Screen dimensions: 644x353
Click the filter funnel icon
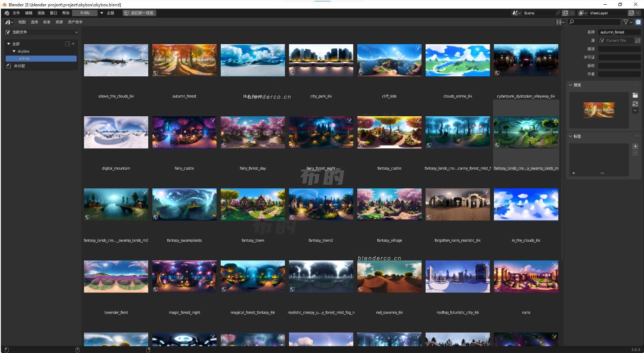(626, 22)
